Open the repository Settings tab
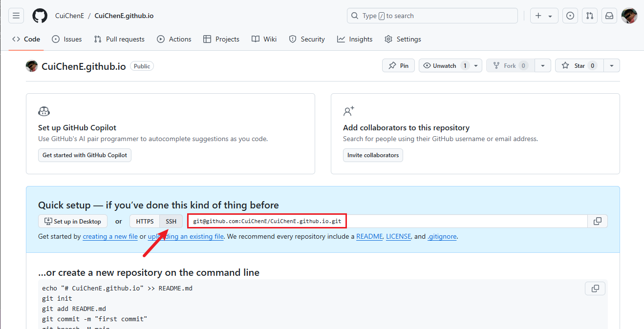The width and height of the screenshot is (644, 329). point(403,39)
